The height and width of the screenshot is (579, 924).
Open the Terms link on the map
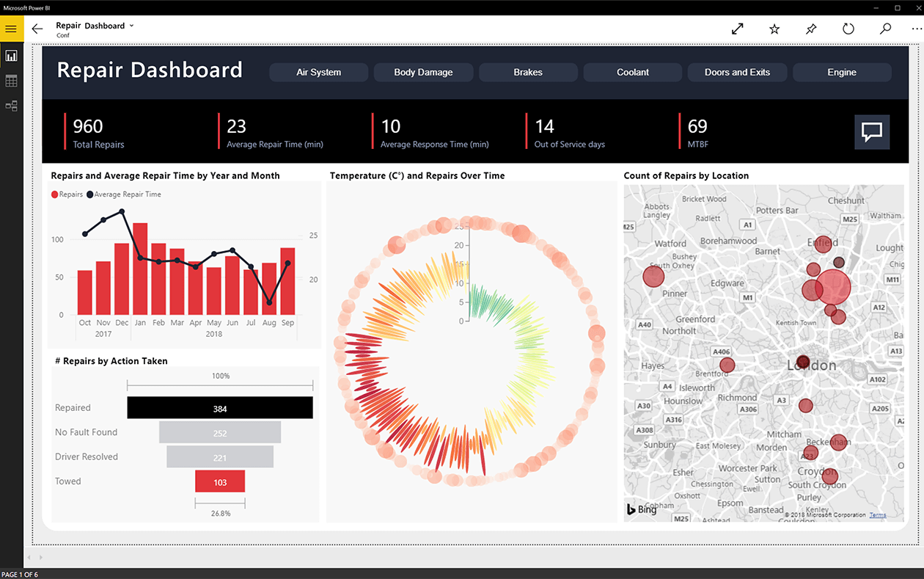tap(877, 515)
